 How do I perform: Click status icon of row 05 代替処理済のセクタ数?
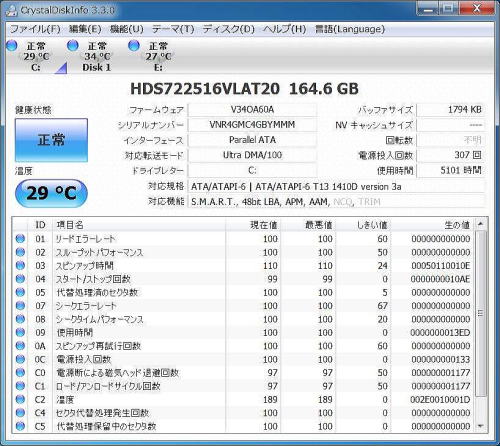[20, 292]
